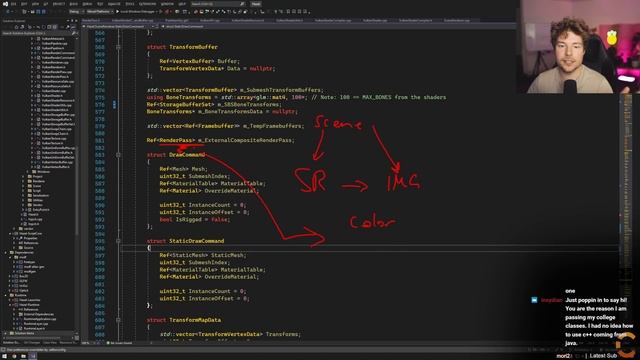
Task: Collapse struct StaticDrawCommand code block
Action: (x=118, y=241)
